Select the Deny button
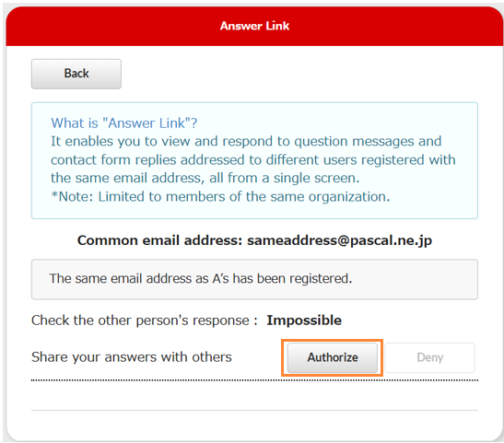Image resolution: width=504 pixels, height=443 pixels. click(x=429, y=357)
